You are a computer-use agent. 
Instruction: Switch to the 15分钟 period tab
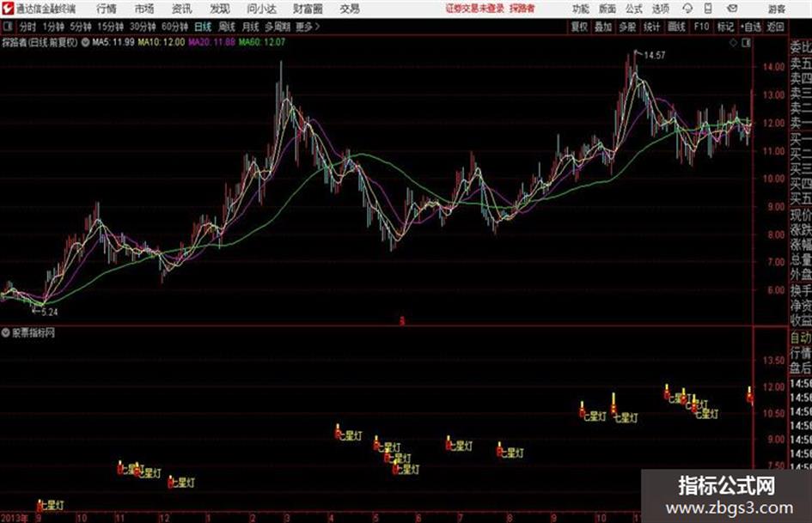pos(111,27)
